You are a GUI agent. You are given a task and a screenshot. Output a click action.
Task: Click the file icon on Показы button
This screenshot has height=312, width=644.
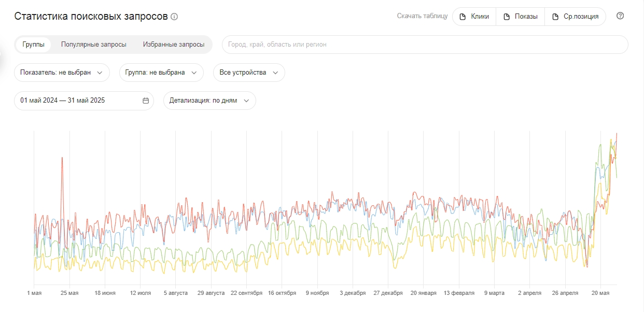(507, 17)
